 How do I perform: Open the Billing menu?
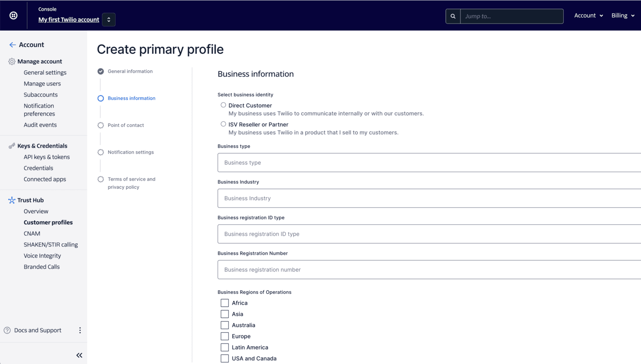622,15
